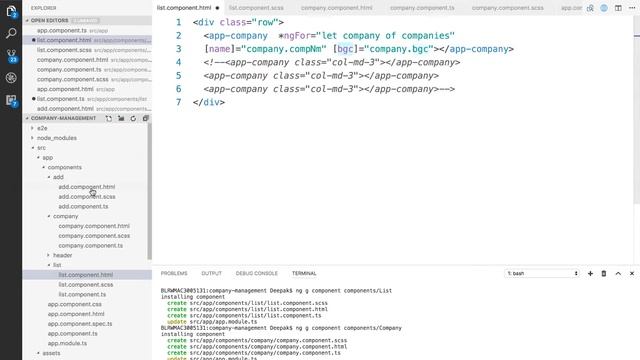640x360 pixels.
Task: Maximize the terminal panel
Action: (618, 273)
